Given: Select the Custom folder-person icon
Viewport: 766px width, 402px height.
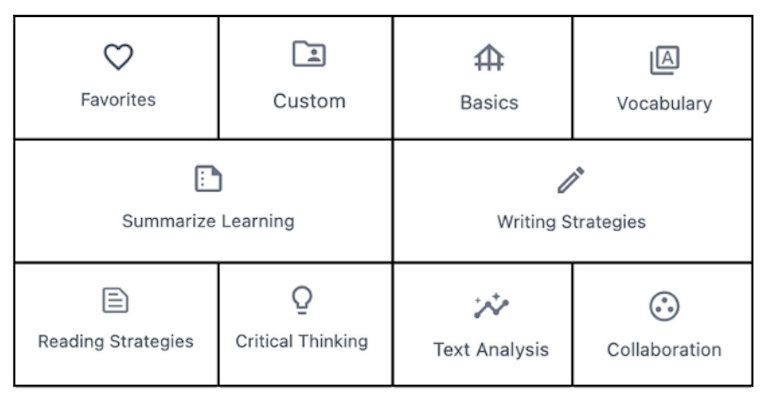Looking at the screenshot, I should (x=309, y=54).
